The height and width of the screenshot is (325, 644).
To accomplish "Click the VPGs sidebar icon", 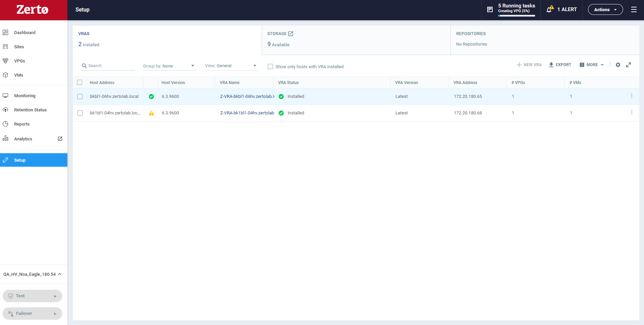I will click(x=5, y=61).
